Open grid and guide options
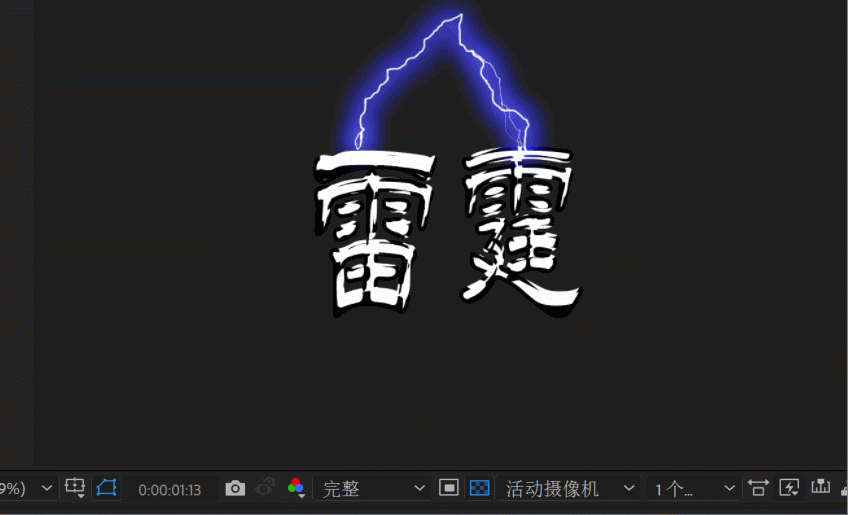 (75, 488)
